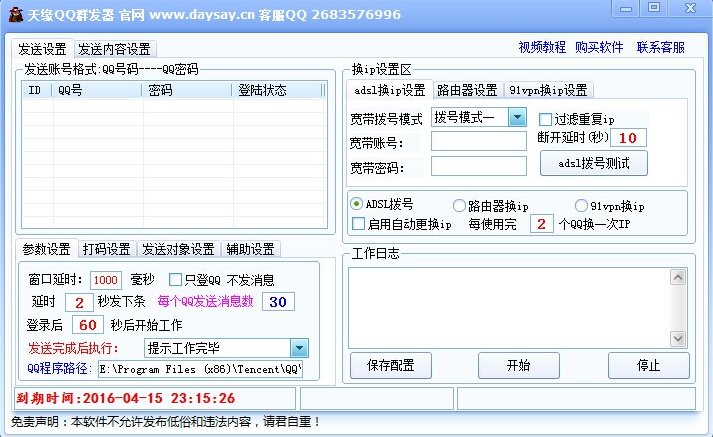
Task: Click 联系客服 link
Action: click(x=660, y=47)
